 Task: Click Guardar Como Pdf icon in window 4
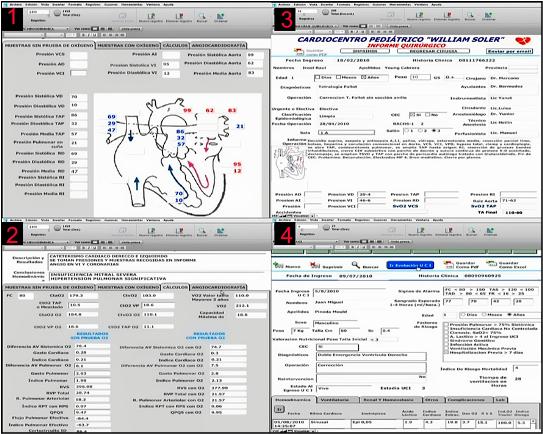pyautogui.click(x=449, y=265)
